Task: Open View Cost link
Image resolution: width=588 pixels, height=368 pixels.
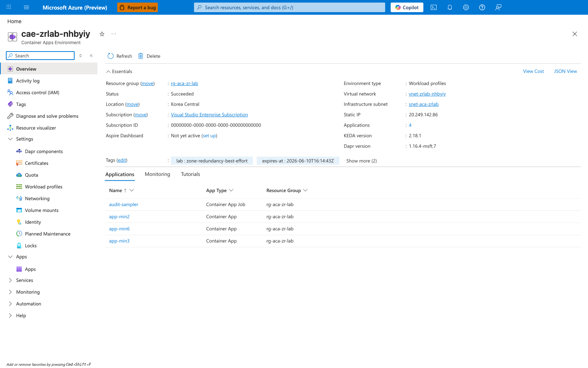Action: click(533, 71)
